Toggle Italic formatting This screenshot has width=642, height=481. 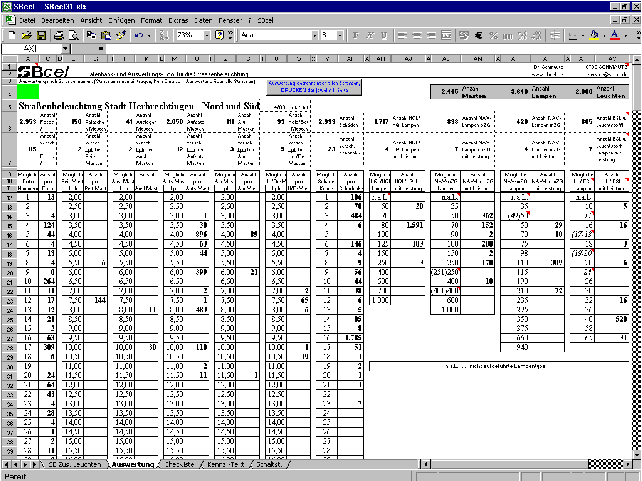(370, 36)
